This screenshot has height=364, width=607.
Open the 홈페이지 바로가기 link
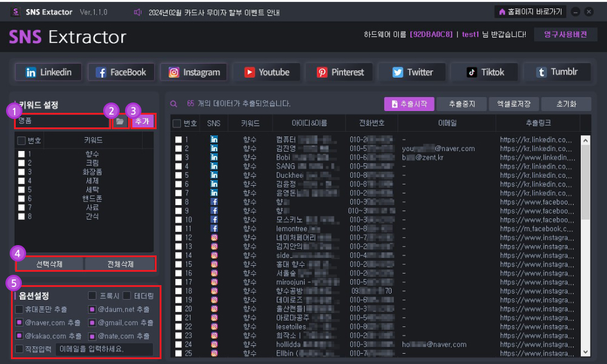(x=531, y=12)
